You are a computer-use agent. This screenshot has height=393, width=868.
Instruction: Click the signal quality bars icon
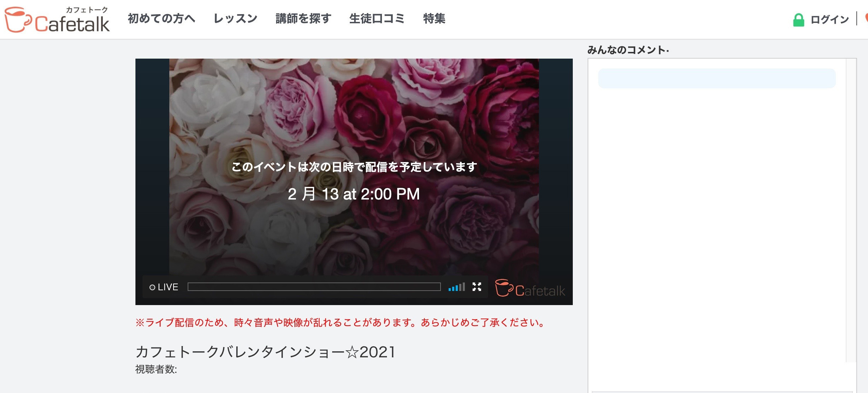pyautogui.click(x=457, y=287)
